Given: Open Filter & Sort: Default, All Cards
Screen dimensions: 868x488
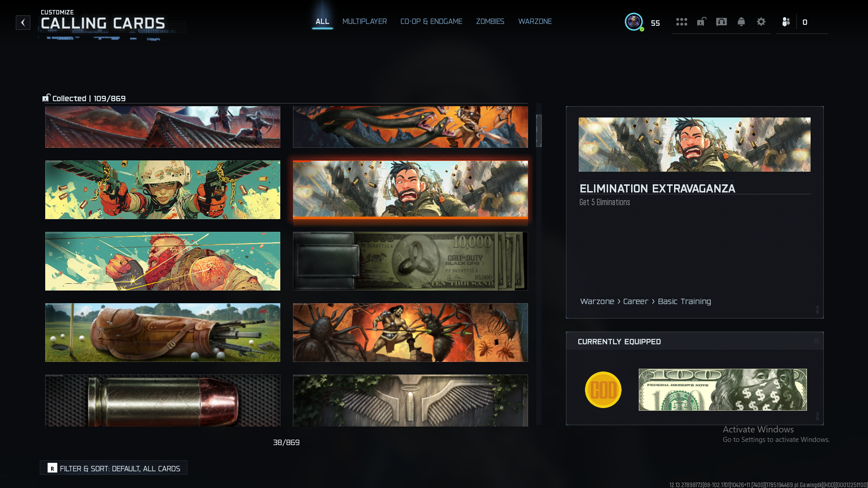Looking at the screenshot, I should 114,468.
